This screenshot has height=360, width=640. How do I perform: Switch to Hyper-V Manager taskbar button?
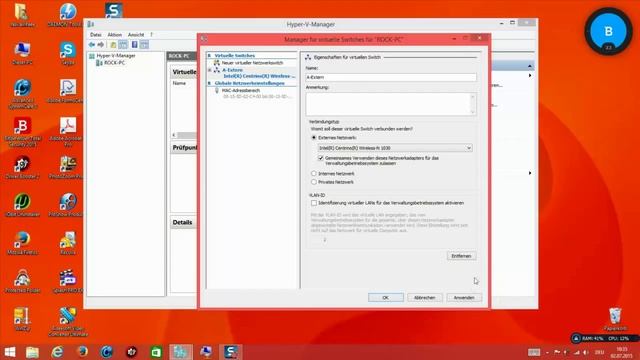pos(181,352)
